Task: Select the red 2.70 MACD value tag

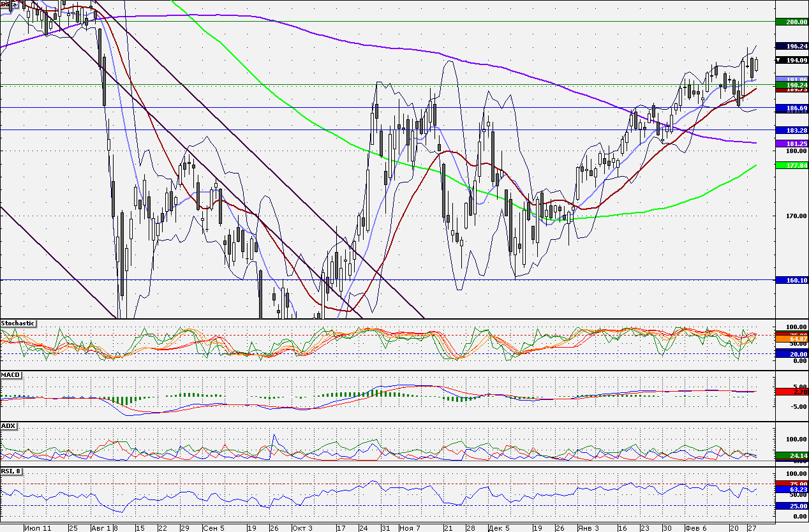Action: point(791,392)
